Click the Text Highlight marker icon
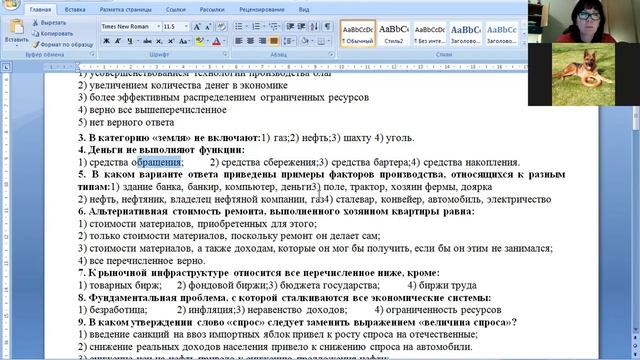 pyautogui.click(x=200, y=41)
